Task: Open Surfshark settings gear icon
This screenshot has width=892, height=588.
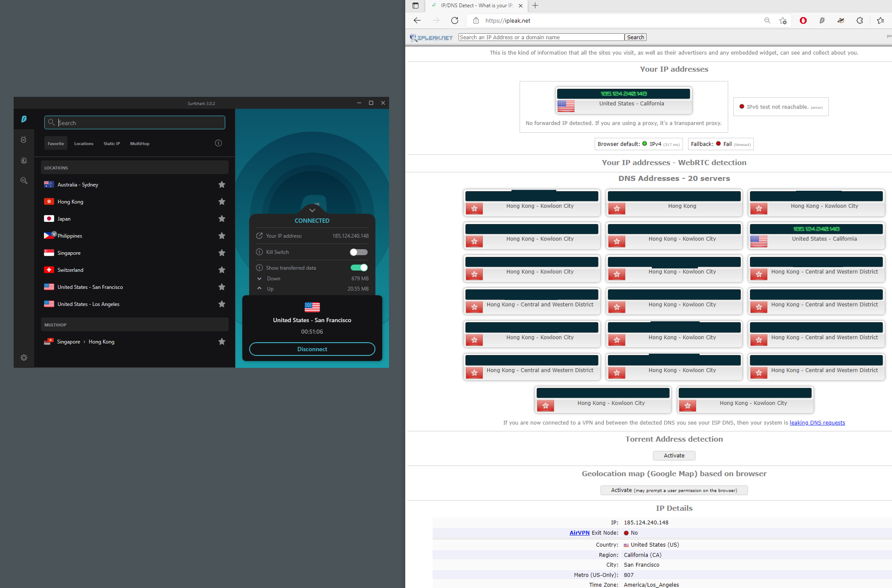Action: tap(24, 358)
